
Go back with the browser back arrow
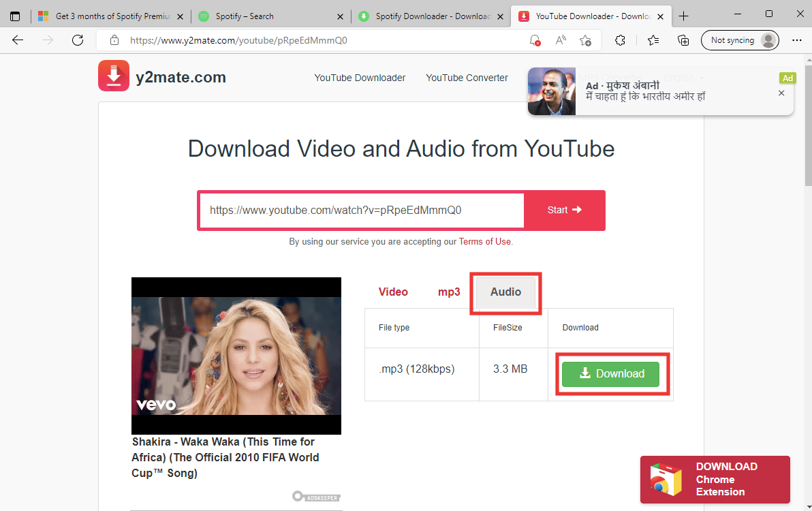pyautogui.click(x=18, y=40)
